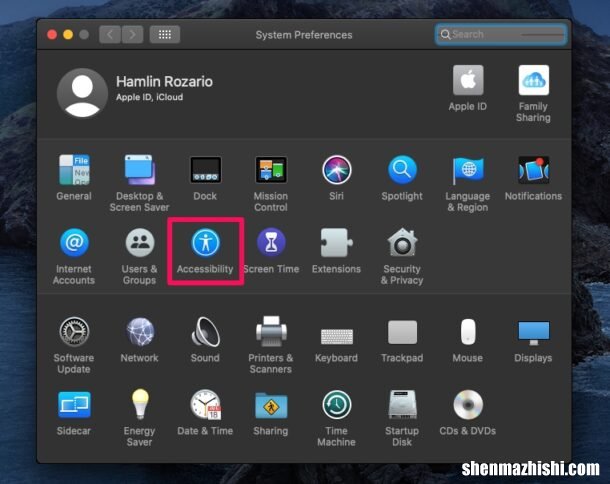Click the Search field in toolbar
The width and height of the screenshot is (610, 484).
point(501,35)
